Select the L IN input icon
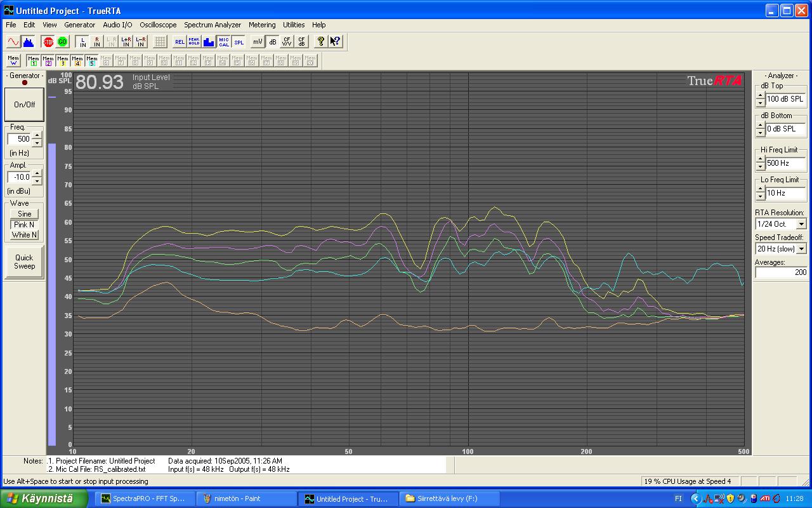812x508 pixels. 82,42
